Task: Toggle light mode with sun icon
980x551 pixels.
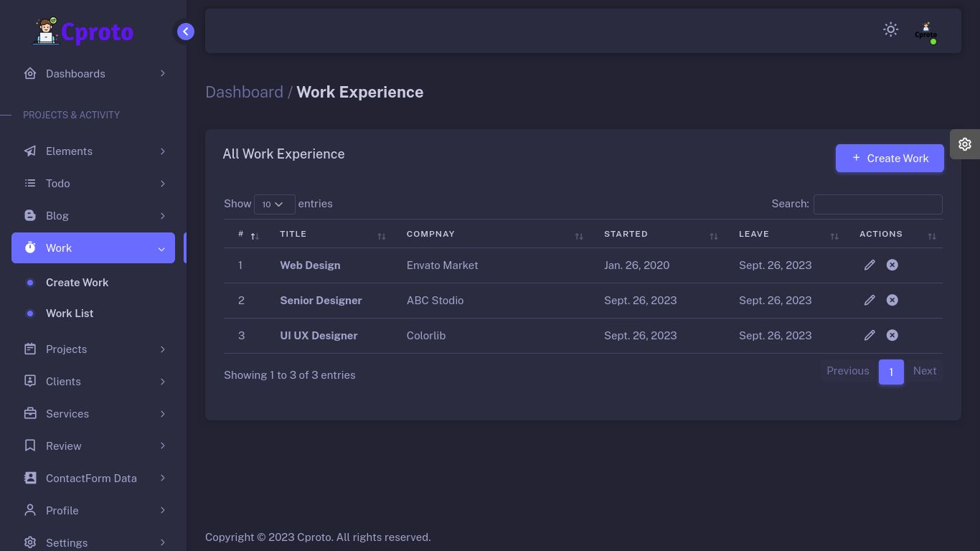Action: [x=890, y=29]
